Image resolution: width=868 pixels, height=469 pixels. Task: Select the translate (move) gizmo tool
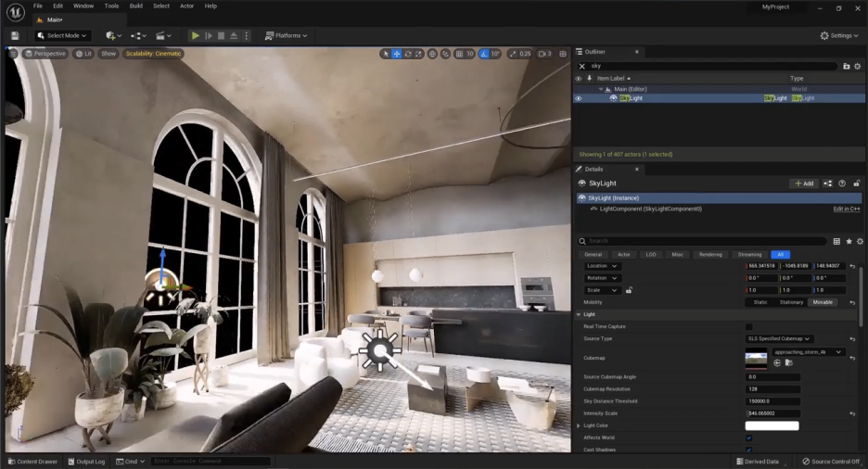tap(397, 54)
